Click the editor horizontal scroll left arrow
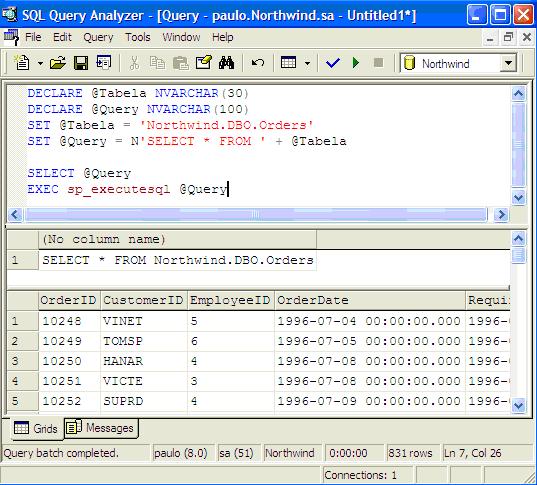Viewport: 537px width, 485px height. pos(15,215)
